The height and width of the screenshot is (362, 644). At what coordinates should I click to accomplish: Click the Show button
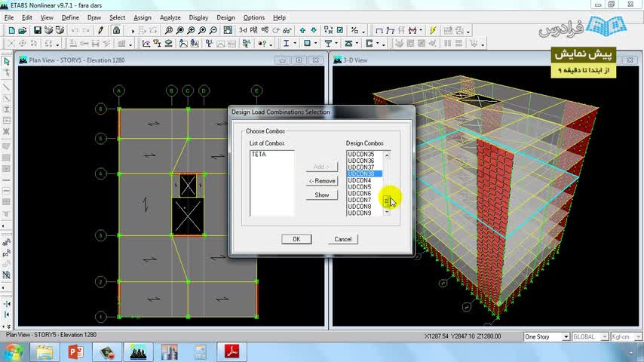[x=322, y=195]
